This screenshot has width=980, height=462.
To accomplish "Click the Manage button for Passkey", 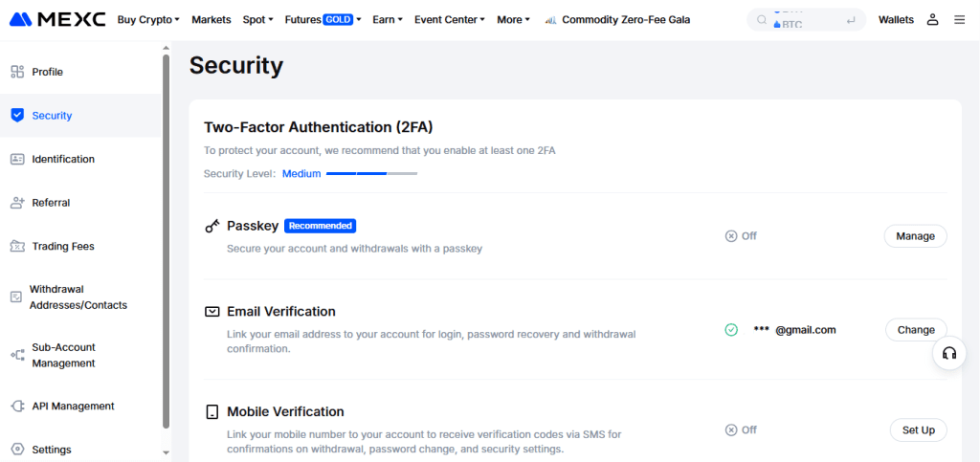I will coord(915,236).
